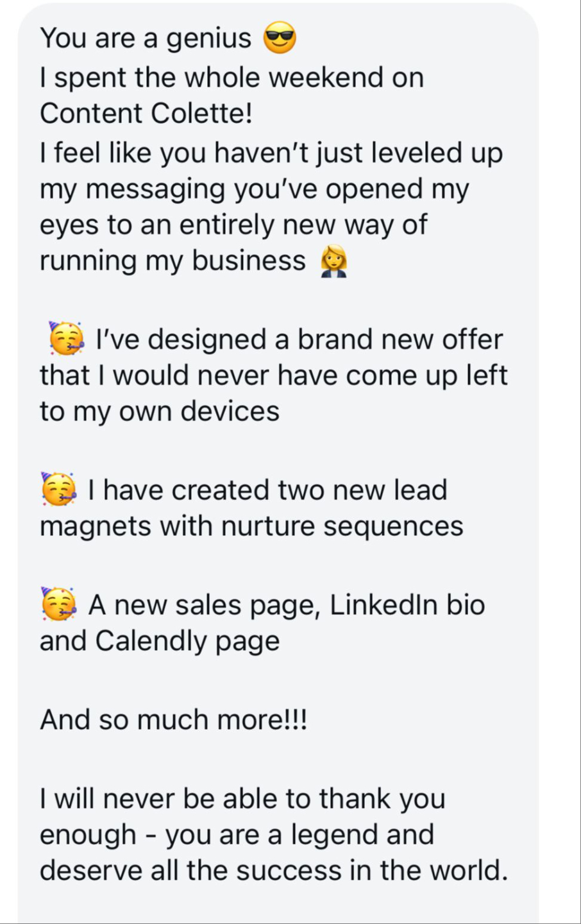
Task: Click the office worker emoji after "business"
Action: (333, 262)
